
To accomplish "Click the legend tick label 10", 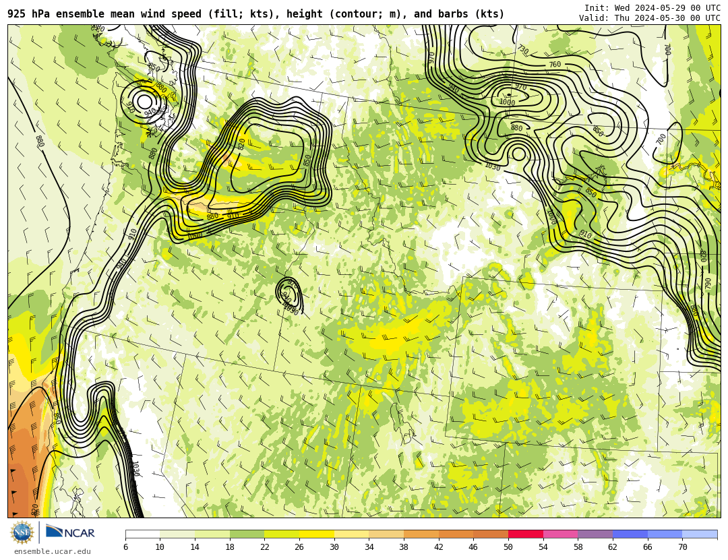I will 160,547.
